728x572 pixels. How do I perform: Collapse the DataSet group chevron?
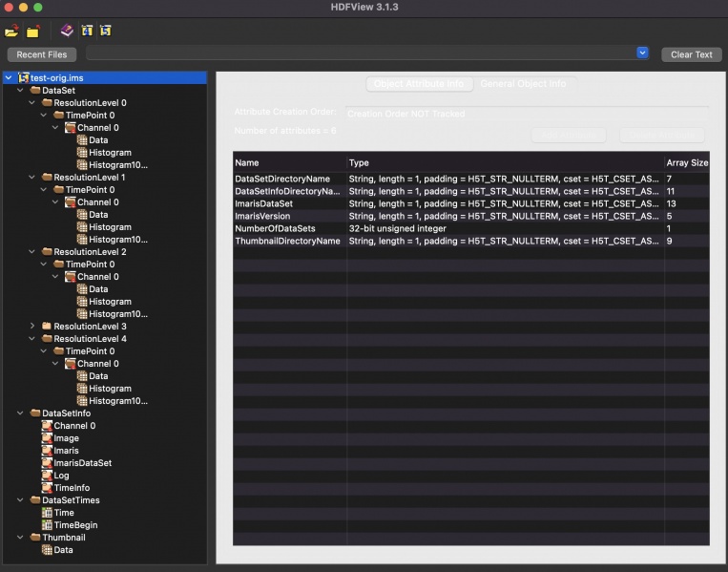click(x=20, y=90)
